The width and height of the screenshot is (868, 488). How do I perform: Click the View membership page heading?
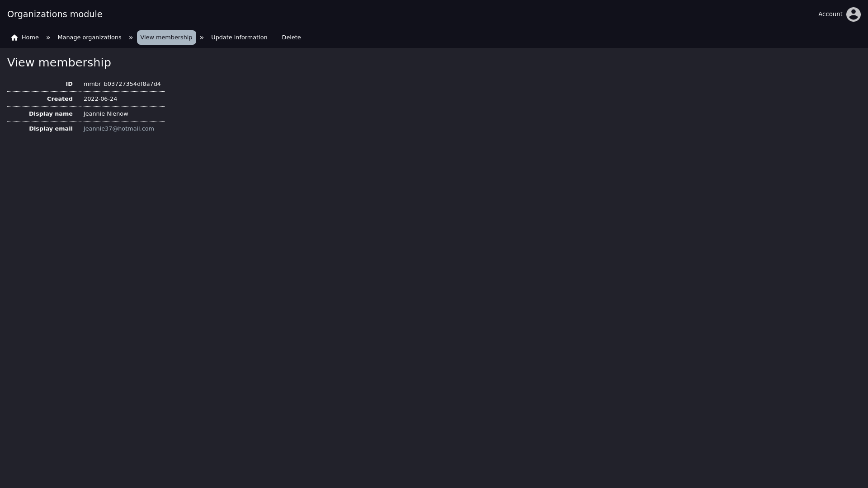(59, 63)
